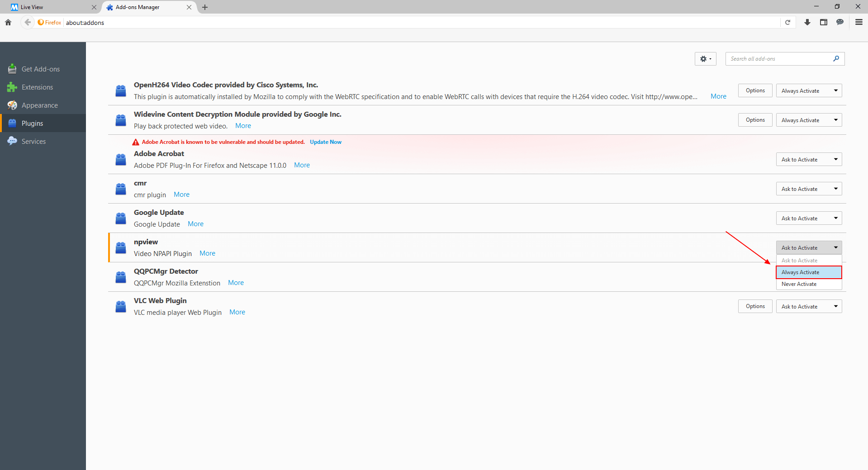Image resolution: width=868 pixels, height=470 pixels.
Task: Click More link for OpenH264 plugin
Action: click(x=718, y=96)
